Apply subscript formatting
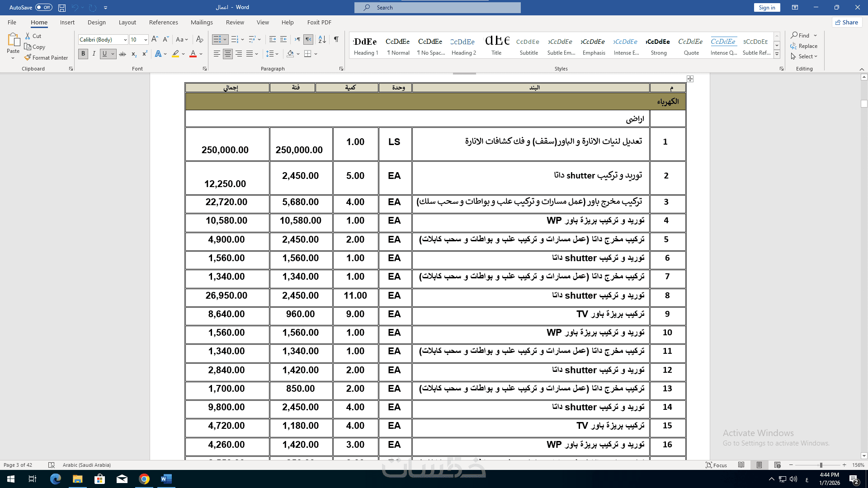868x488 pixels. point(134,54)
